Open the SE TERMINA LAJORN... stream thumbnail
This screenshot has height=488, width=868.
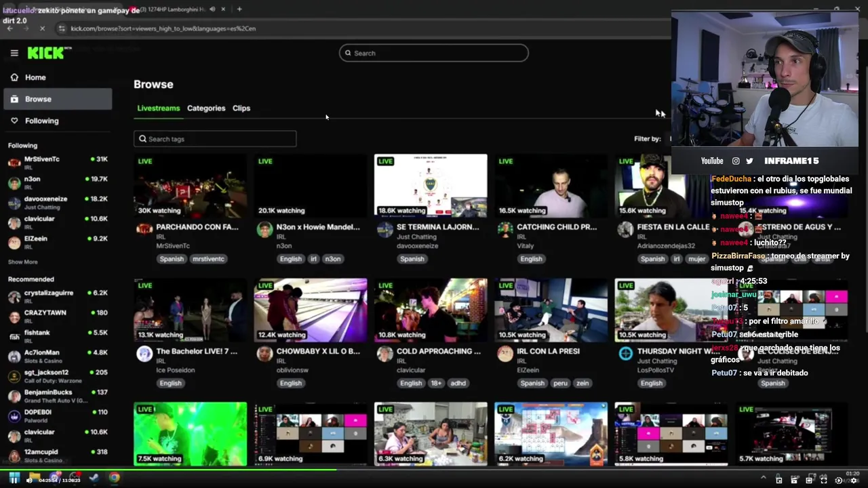click(431, 186)
